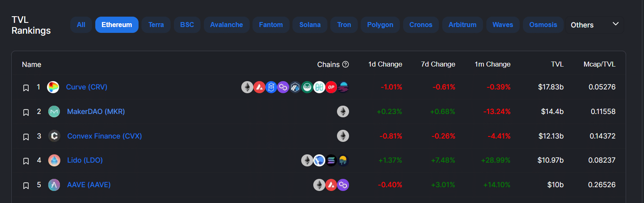The width and height of the screenshot is (644, 203).
Task: Click the Chains help question mark icon
Action: (345, 64)
